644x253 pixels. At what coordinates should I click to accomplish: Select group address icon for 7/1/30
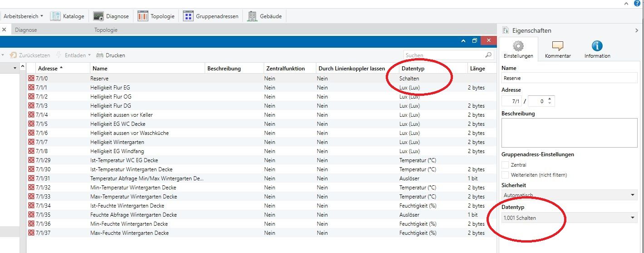(31, 169)
